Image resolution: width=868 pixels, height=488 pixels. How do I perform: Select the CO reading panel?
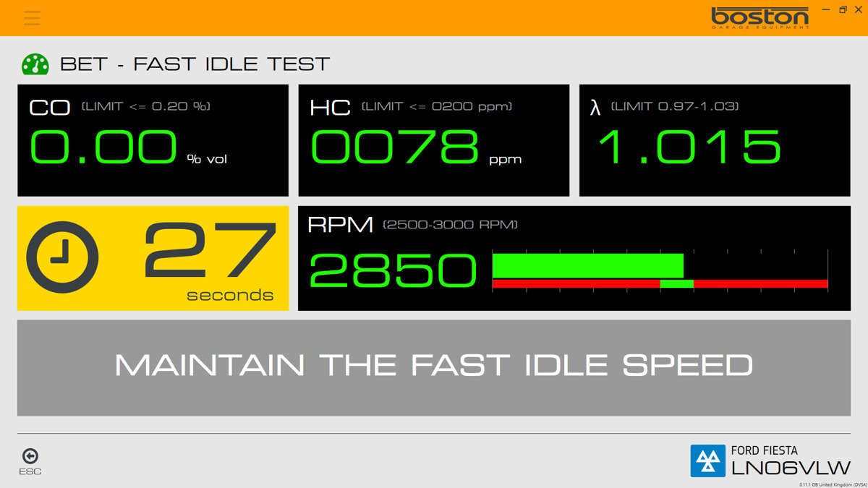[x=153, y=140]
